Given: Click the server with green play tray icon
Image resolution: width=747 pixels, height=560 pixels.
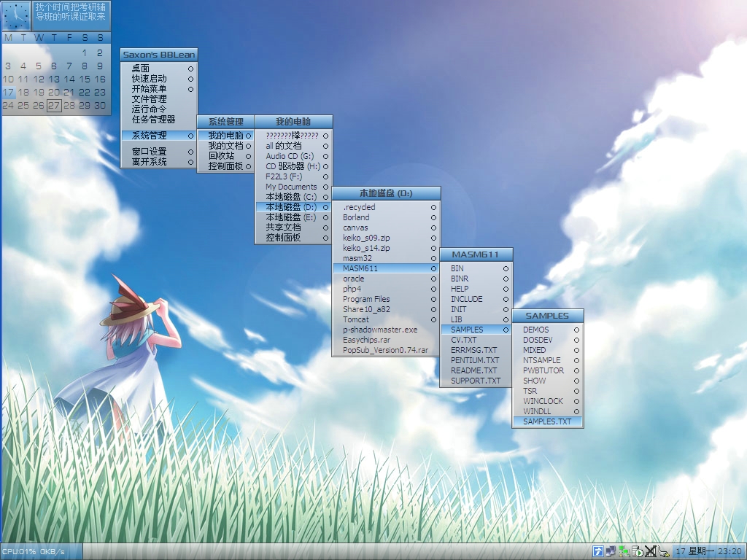Looking at the screenshot, I should click(x=638, y=551).
